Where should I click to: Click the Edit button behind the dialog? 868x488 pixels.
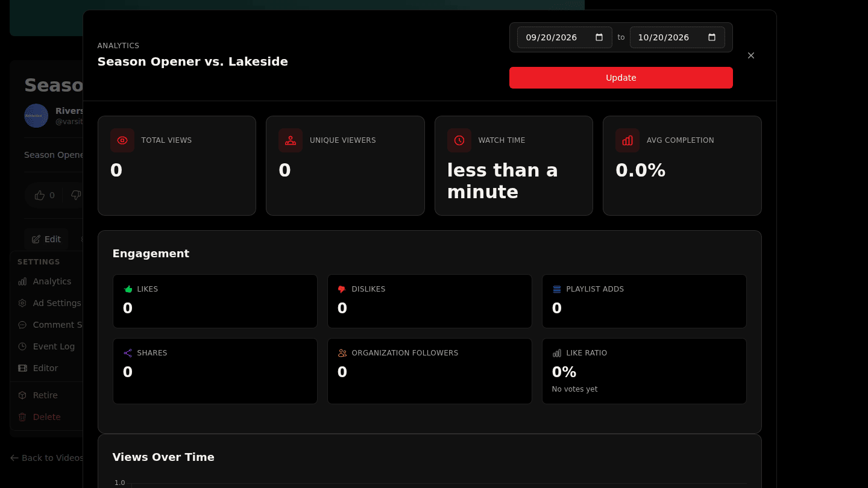pyautogui.click(x=46, y=239)
